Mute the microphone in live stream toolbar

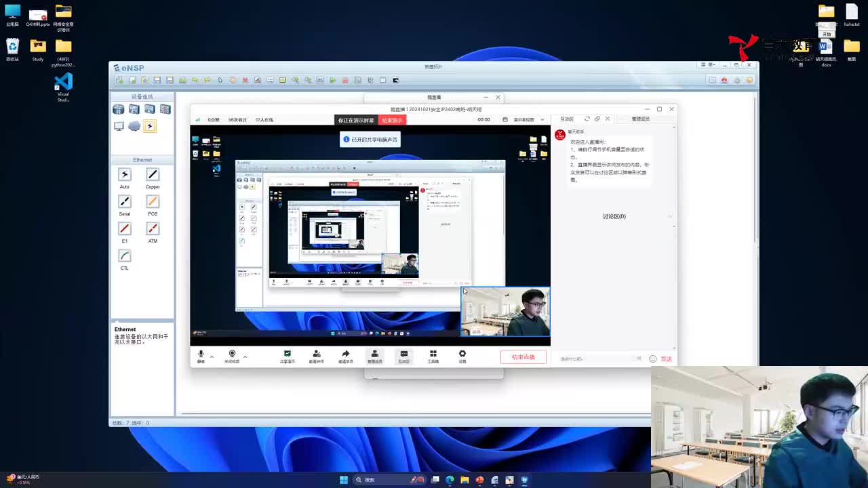tap(201, 357)
